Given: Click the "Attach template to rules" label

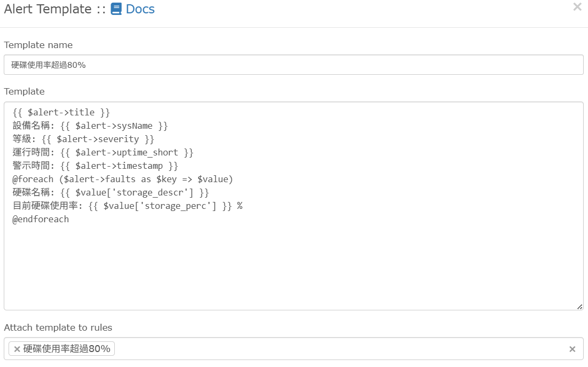Looking at the screenshot, I should point(58,327).
